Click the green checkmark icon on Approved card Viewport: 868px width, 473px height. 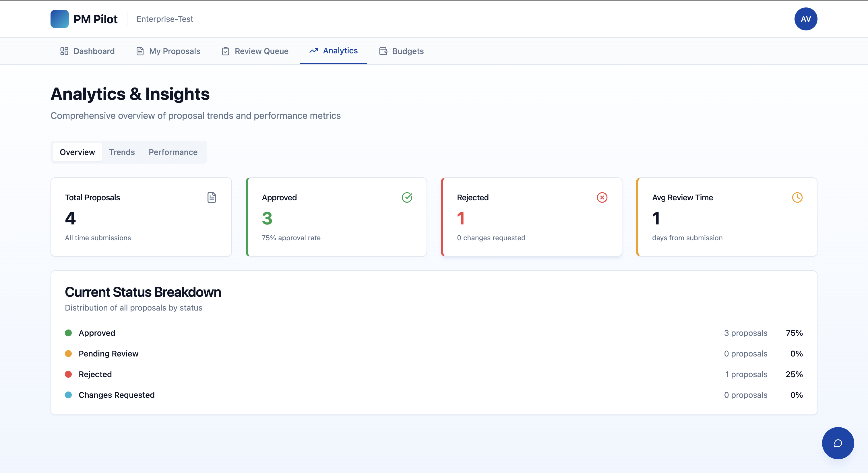pyautogui.click(x=407, y=197)
